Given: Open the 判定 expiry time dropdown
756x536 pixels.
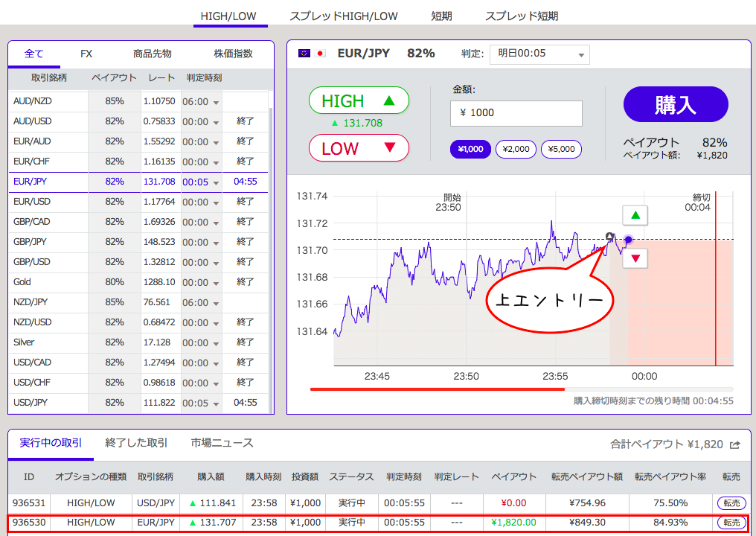Looking at the screenshot, I should (x=540, y=54).
